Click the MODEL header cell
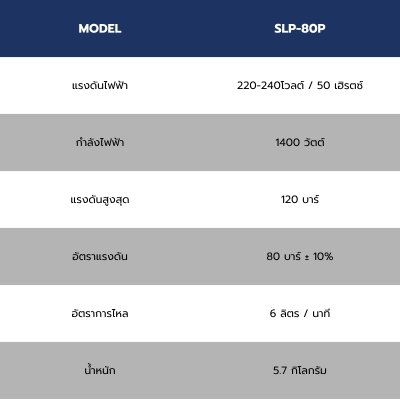 [100, 29]
